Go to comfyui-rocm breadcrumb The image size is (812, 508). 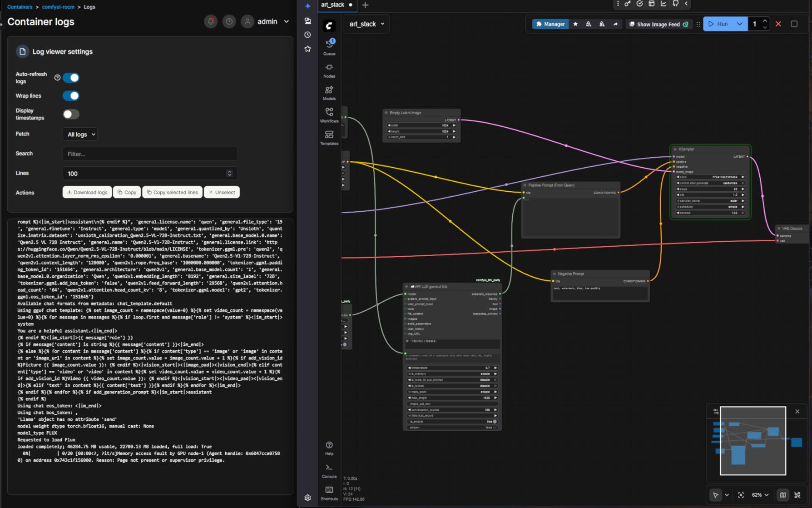tap(58, 7)
